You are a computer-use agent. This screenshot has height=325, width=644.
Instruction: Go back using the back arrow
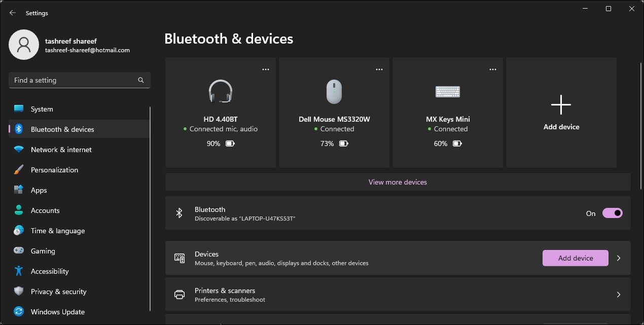click(x=12, y=13)
